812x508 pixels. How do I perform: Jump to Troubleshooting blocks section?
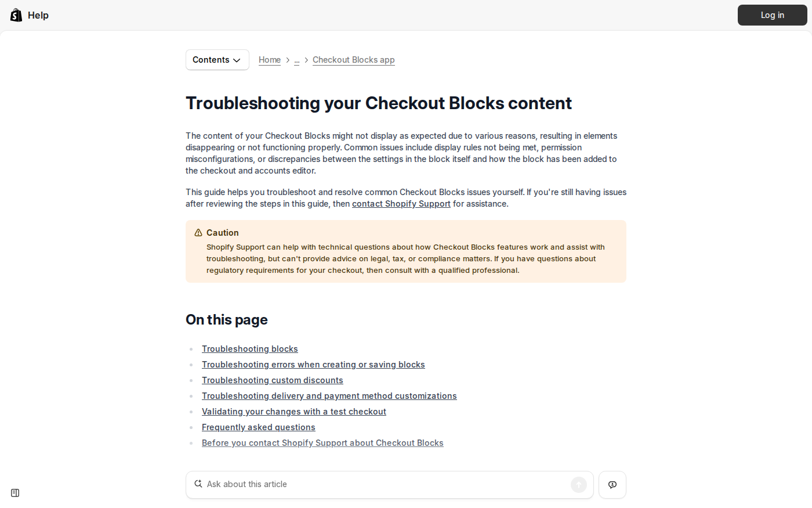pos(249,349)
